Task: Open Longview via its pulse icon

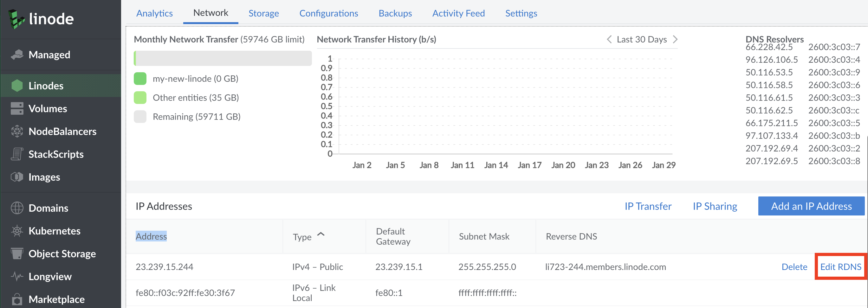Action: point(16,276)
